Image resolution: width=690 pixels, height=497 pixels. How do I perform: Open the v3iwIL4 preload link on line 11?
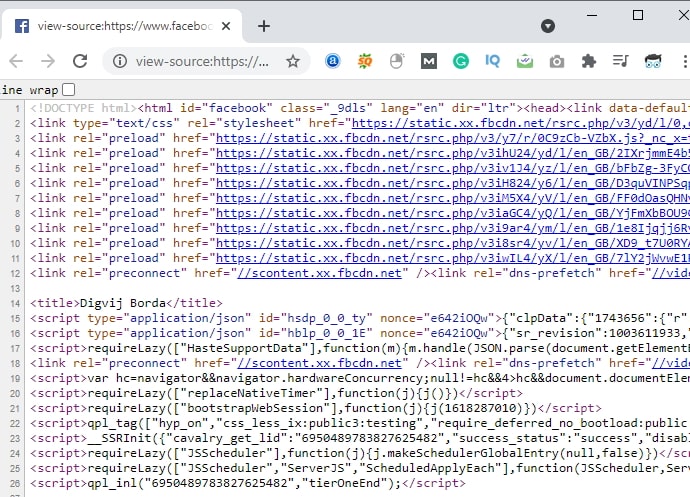tap(453, 258)
